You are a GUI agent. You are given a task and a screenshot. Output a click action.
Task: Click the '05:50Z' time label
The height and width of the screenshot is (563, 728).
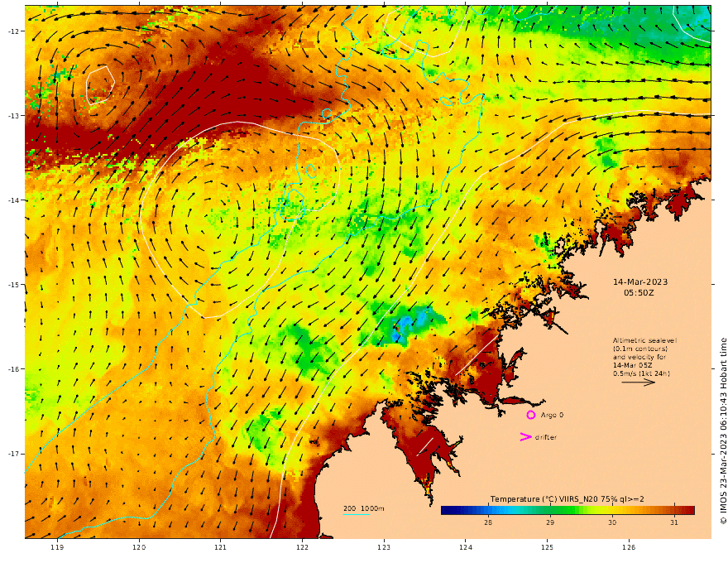639,293
